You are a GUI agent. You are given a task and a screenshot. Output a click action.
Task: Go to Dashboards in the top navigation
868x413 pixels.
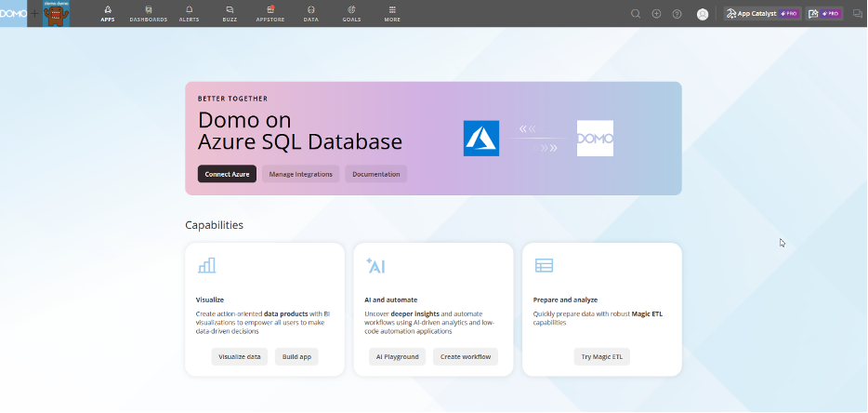tap(149, 14)
